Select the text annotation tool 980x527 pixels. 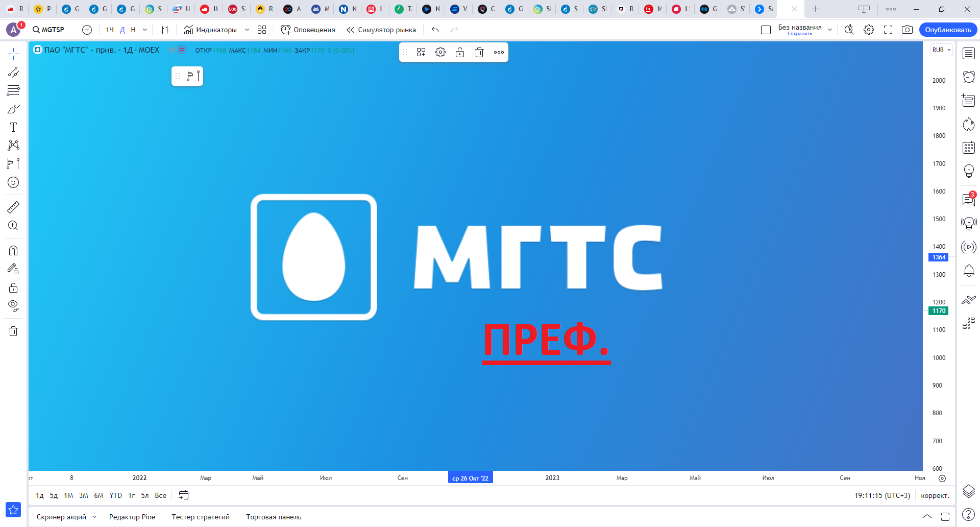click(13, 127)
